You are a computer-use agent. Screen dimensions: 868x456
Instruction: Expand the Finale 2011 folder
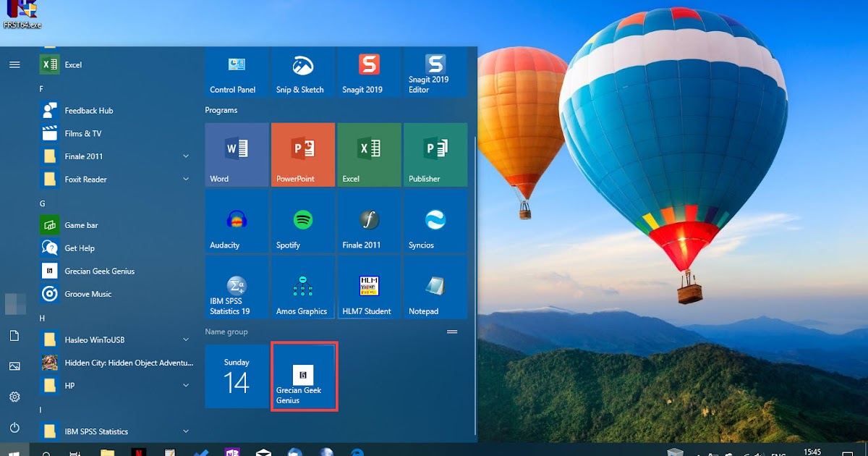(x=185, y=156)
